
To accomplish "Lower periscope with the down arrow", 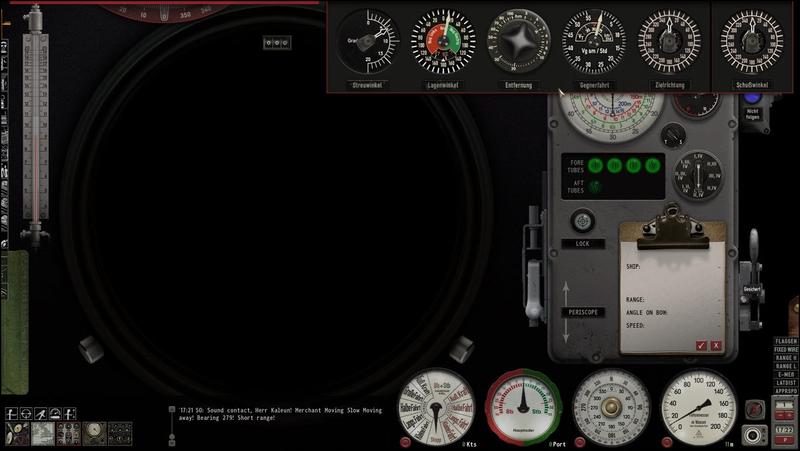I will pos(565,331).
